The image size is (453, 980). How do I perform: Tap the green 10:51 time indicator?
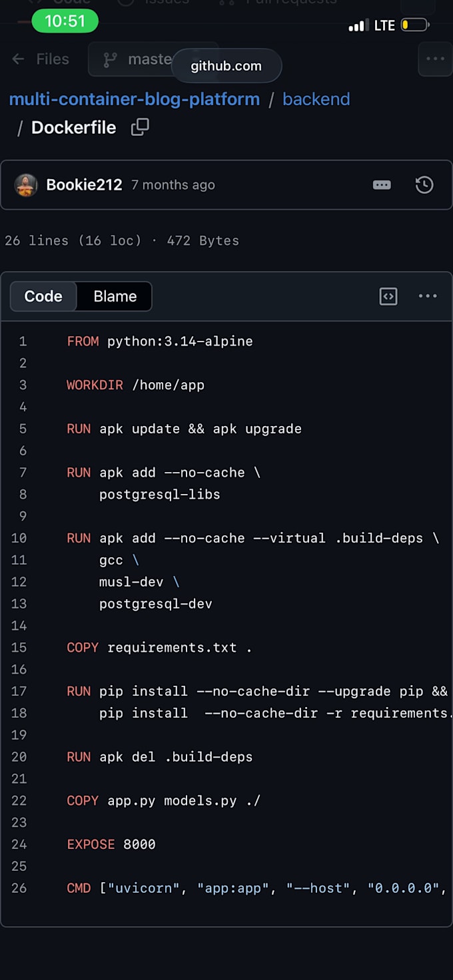click(x=65, y=21)
